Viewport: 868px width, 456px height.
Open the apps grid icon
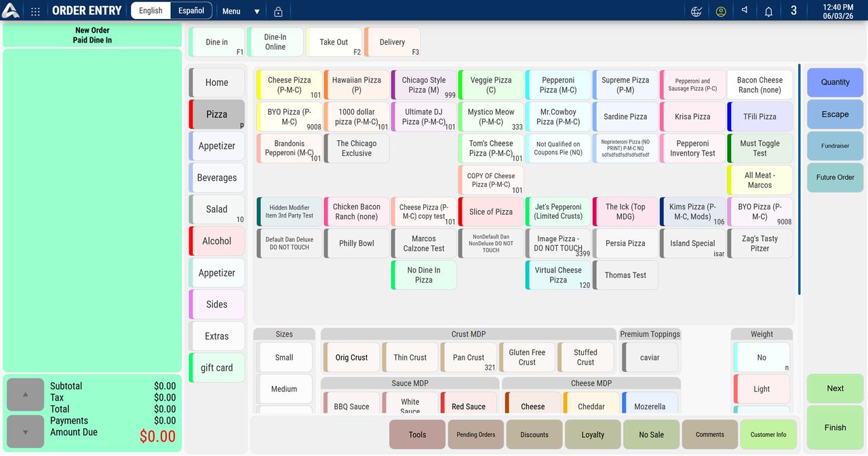point(35,12)
